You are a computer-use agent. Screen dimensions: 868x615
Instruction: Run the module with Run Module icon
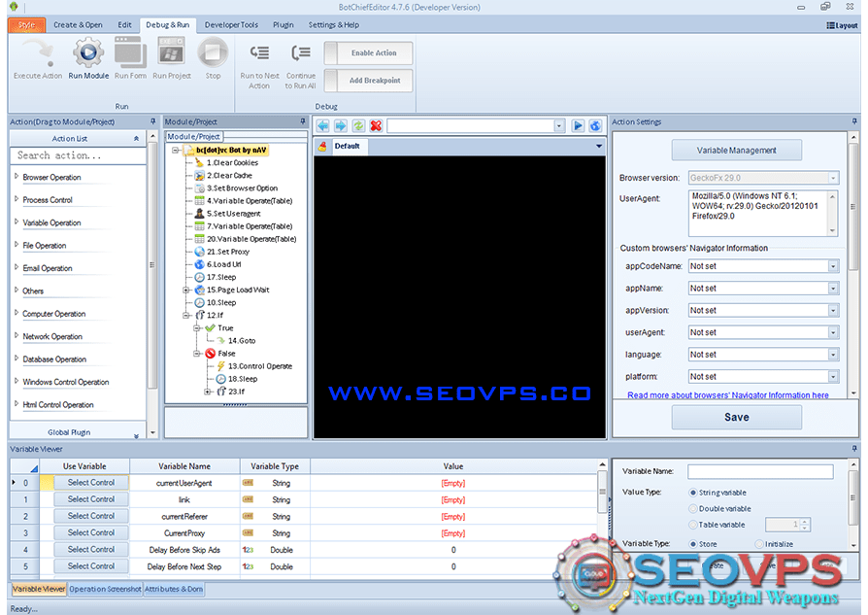[x=88, y=52]
